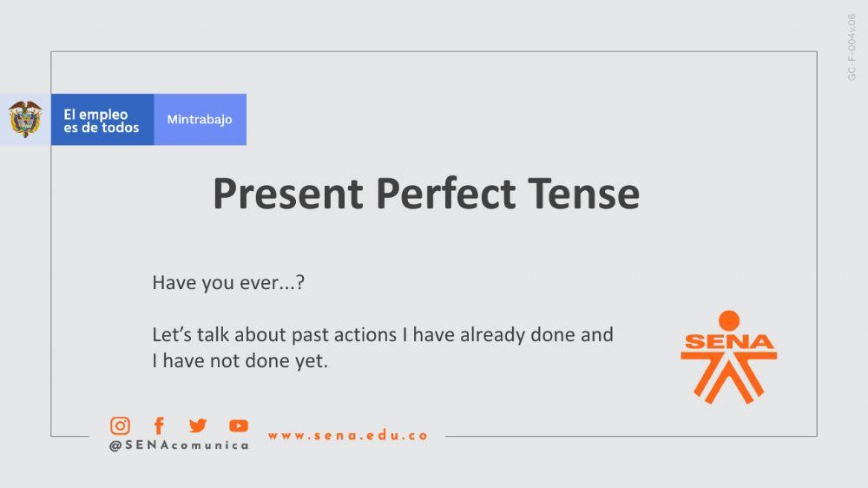Click the vertical GC-F-004v.06 document code
Viewport: 868px width, 488px height.
(852, 48)
